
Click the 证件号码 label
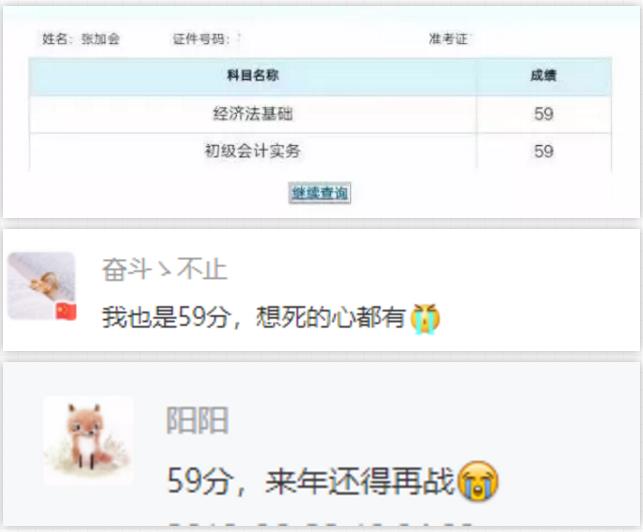(198, 39)
